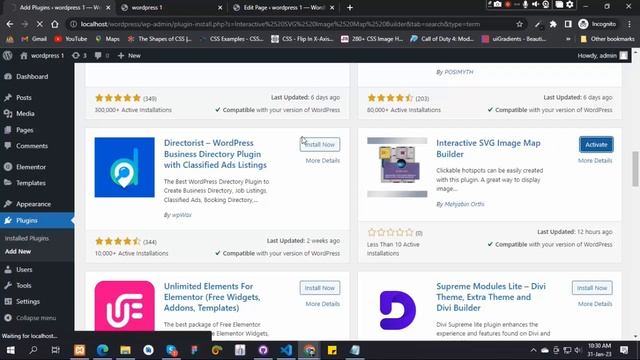
Task: Open Interactive SVG Image Map Builder title
Action: 488,149
